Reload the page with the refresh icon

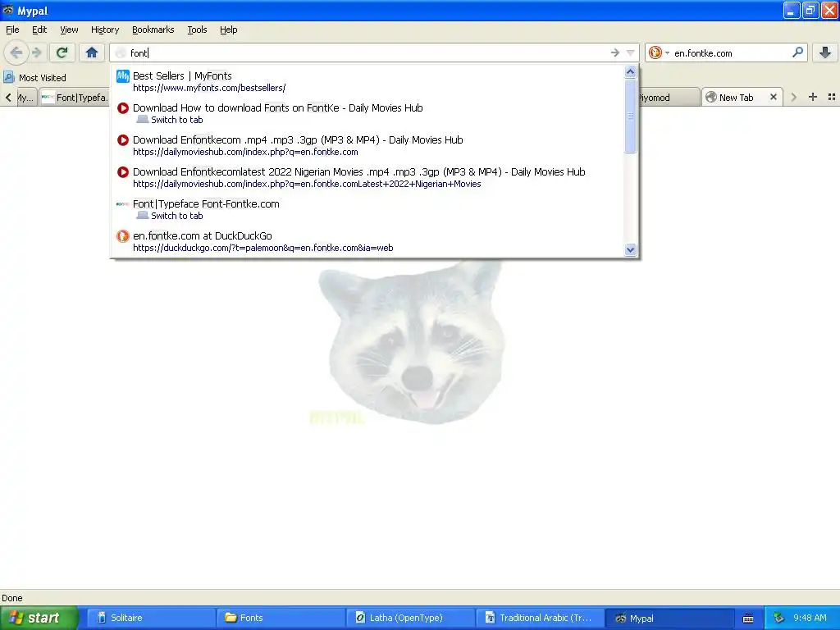[62, 52]
